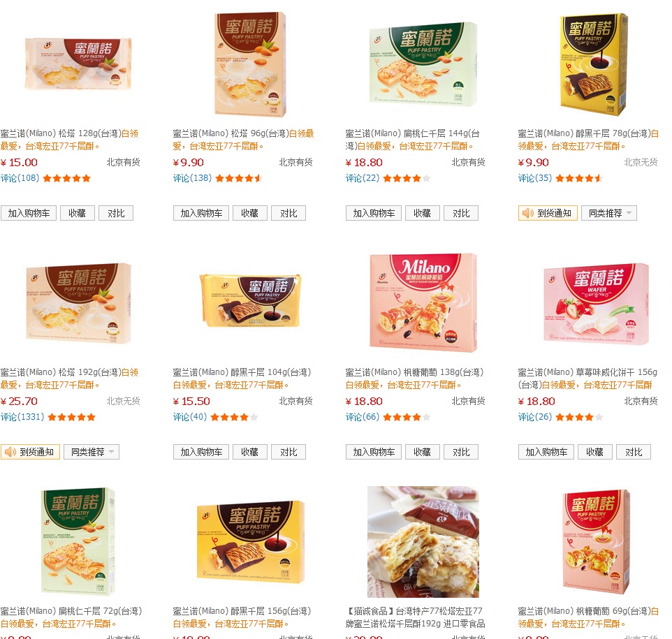Image resolution: width=672 pixels, height=639 pixels.
Task: Open 评论(1331) reviews link
Action: coord(22,417)
